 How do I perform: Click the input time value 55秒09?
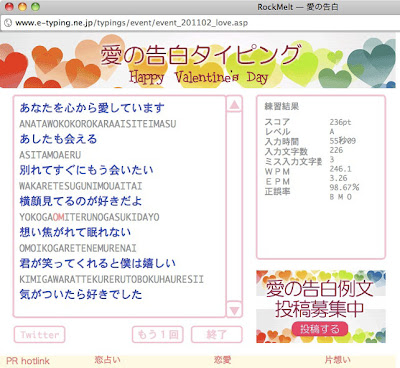click(x=343, y=141)
